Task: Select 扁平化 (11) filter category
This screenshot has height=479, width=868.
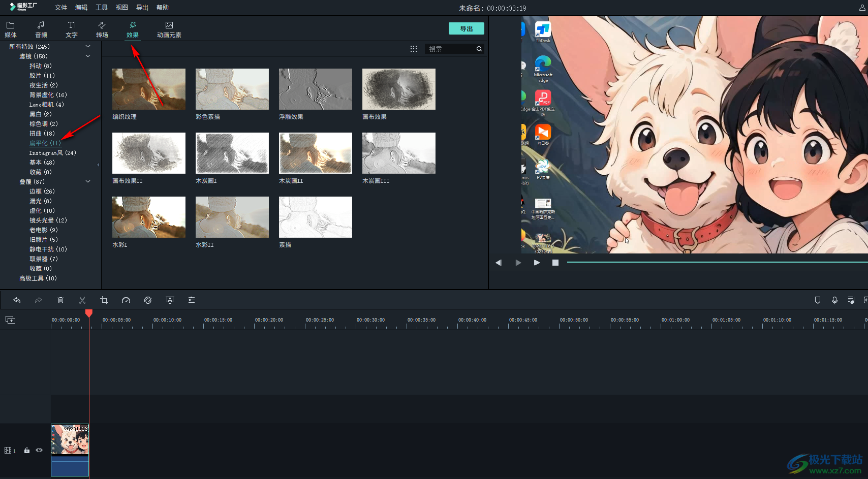Action: click(45, 143)
